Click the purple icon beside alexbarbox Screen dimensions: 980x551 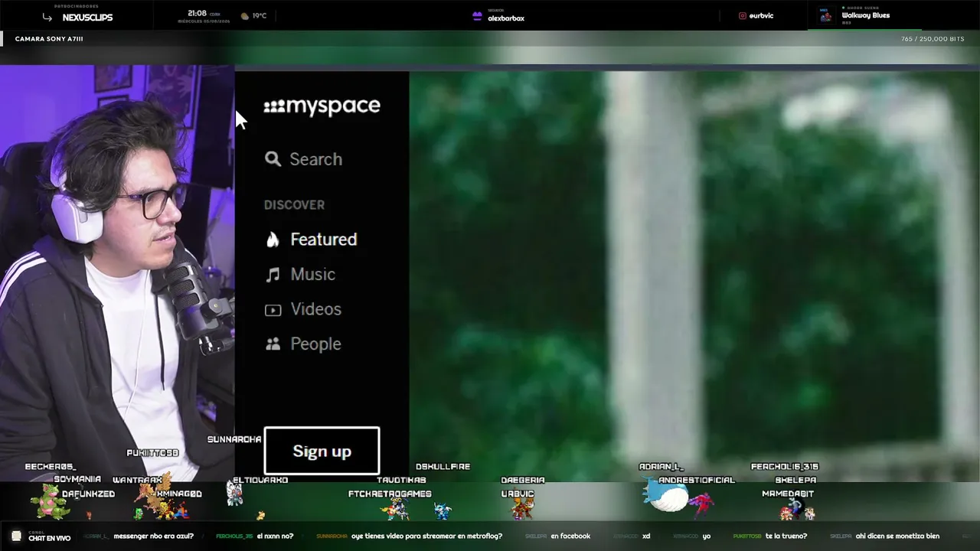(x=477, y=16)
